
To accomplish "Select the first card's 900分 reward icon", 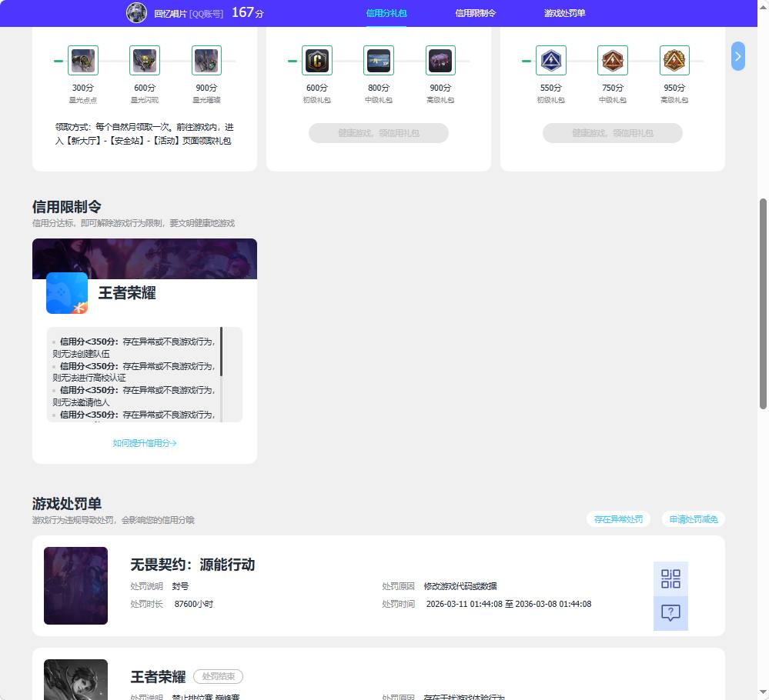I will [206, 60].
